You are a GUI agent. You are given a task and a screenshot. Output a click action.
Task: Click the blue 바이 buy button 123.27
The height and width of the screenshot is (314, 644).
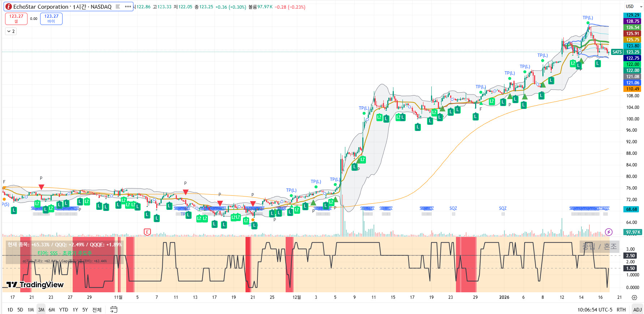point(51,19)
